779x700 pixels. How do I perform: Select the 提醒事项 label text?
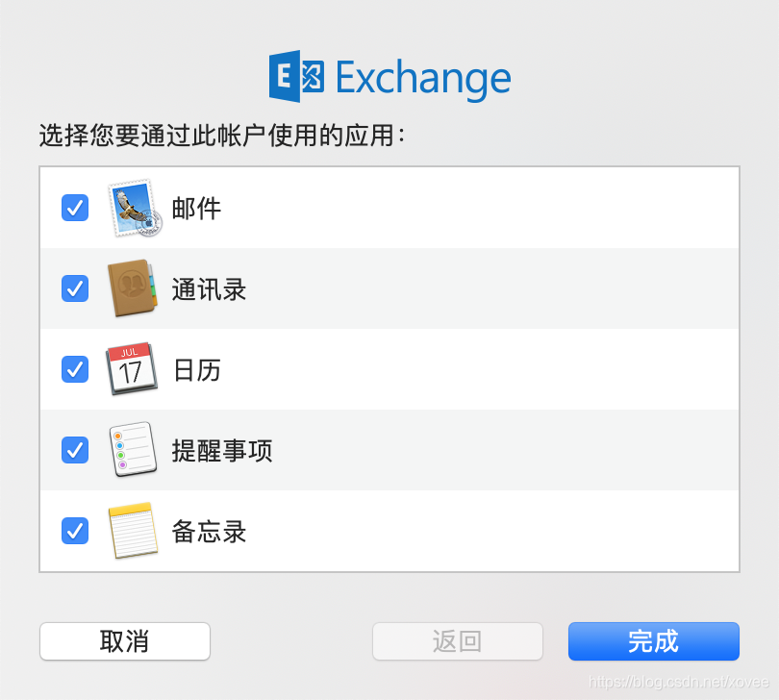point(222,451)
